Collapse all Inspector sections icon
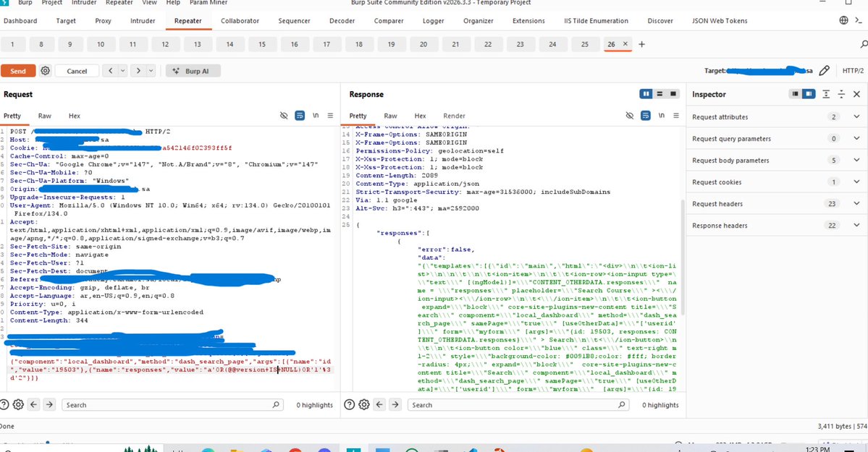Screen dimensions: 868x452 [x=841, y=94]
